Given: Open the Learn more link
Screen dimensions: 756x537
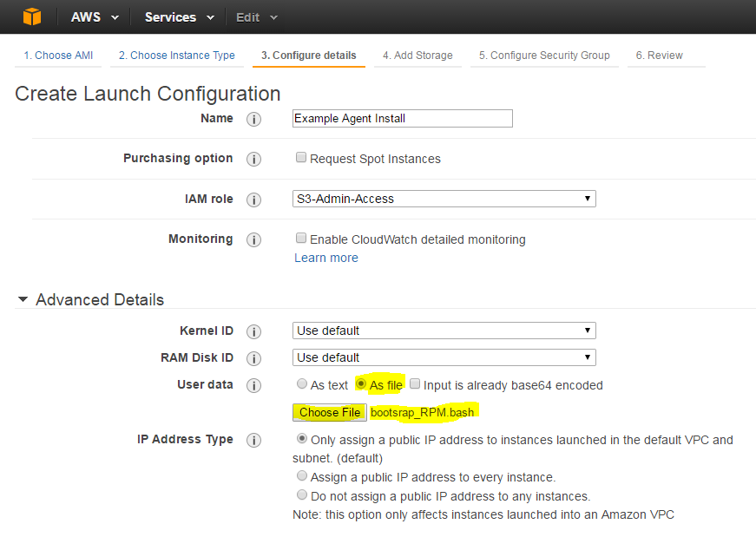Looking at the screenshot, I should pyautogui.click(x=326, y=258).
